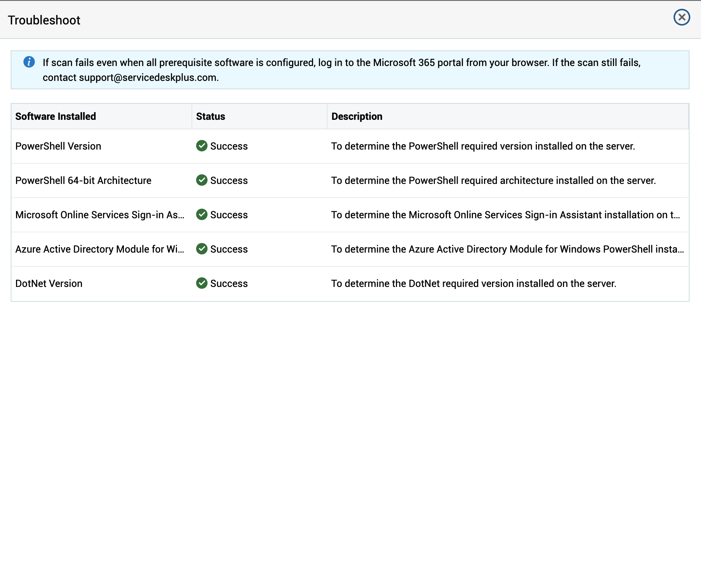
Task: Click the DotNet required version description text
Action: 473,284
